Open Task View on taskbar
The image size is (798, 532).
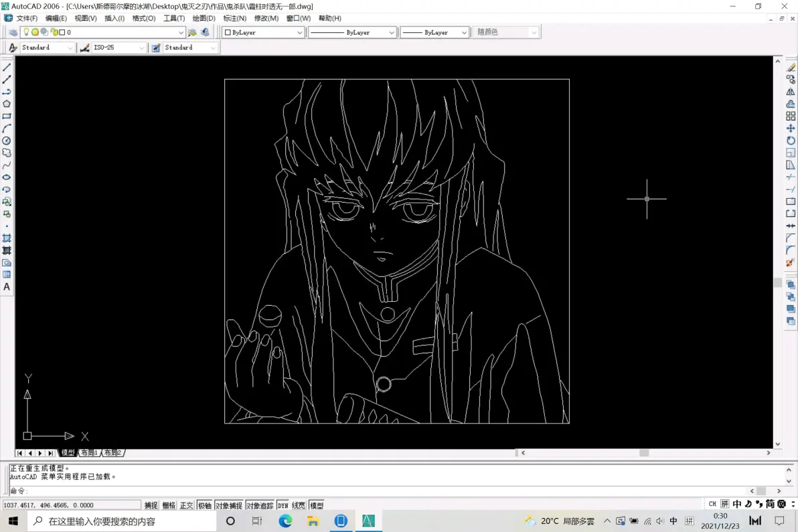point(257,521)
